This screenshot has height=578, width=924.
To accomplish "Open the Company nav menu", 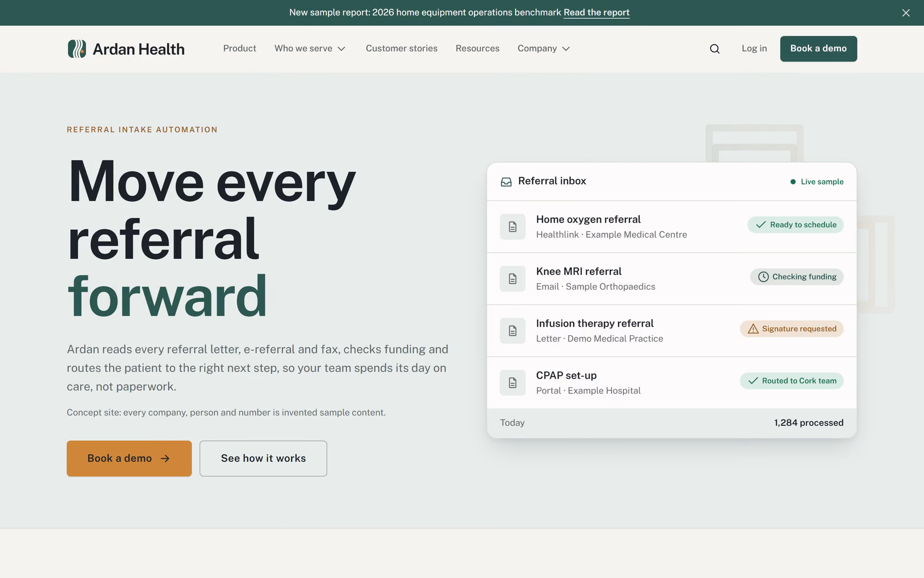I will point(544,49).
